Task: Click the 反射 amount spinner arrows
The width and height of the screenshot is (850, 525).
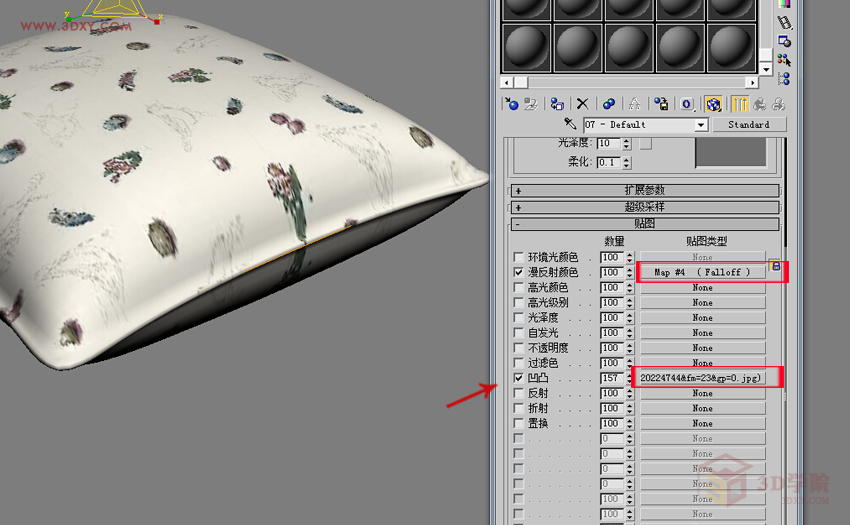Action: [x=629, y=393]
